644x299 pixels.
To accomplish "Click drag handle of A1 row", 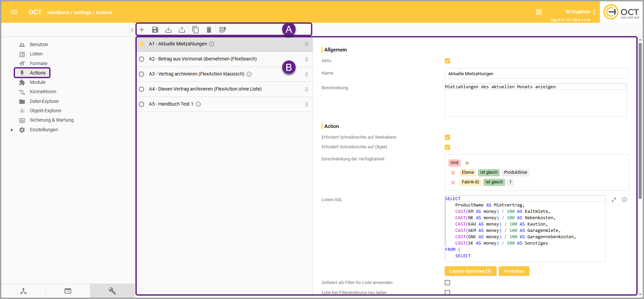I will coord(307,44).
